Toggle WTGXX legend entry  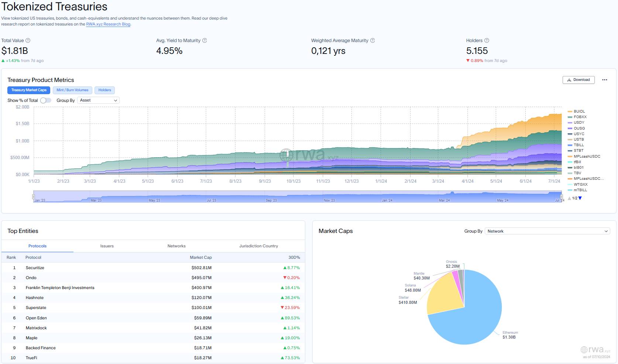coord(578,185)
